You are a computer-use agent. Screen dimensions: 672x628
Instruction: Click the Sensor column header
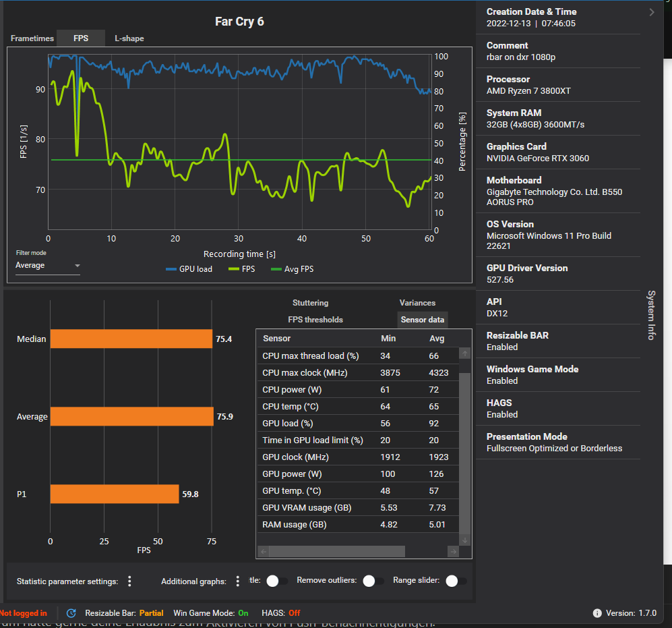tap(276, 339)
